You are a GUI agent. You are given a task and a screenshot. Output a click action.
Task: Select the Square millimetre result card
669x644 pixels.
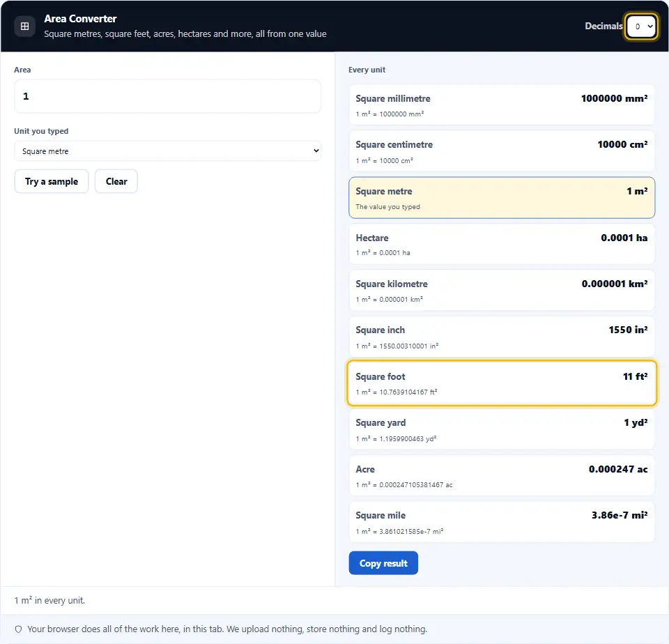click(x=502, y=105)
